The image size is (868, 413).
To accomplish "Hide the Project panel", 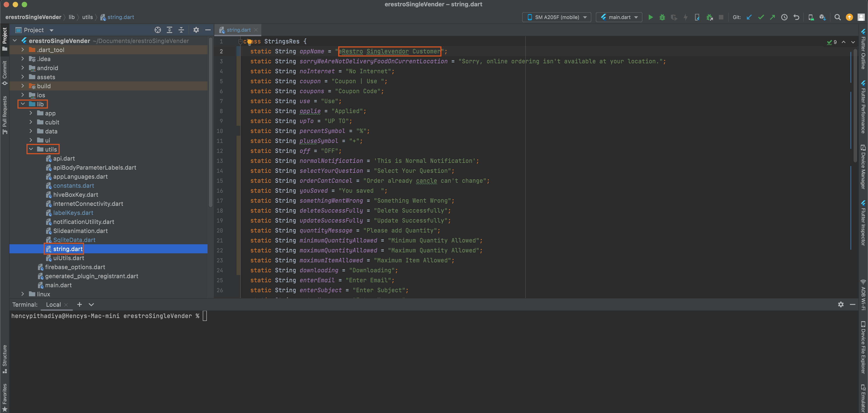I will (208, 30).
